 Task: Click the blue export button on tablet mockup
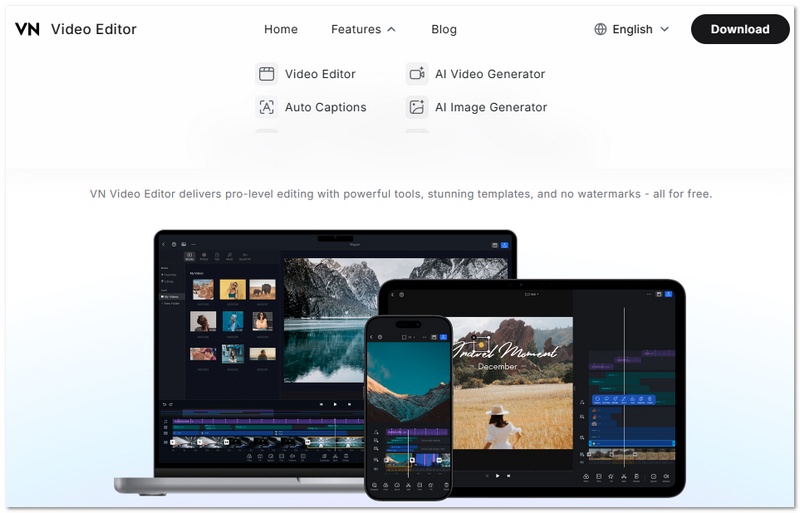pos(668,295)
